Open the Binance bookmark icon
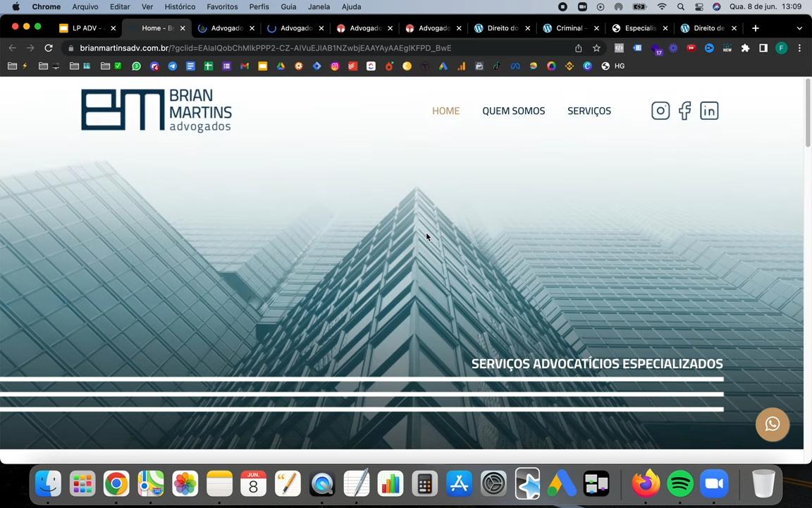The image size is (812, 508). [569, 66]
